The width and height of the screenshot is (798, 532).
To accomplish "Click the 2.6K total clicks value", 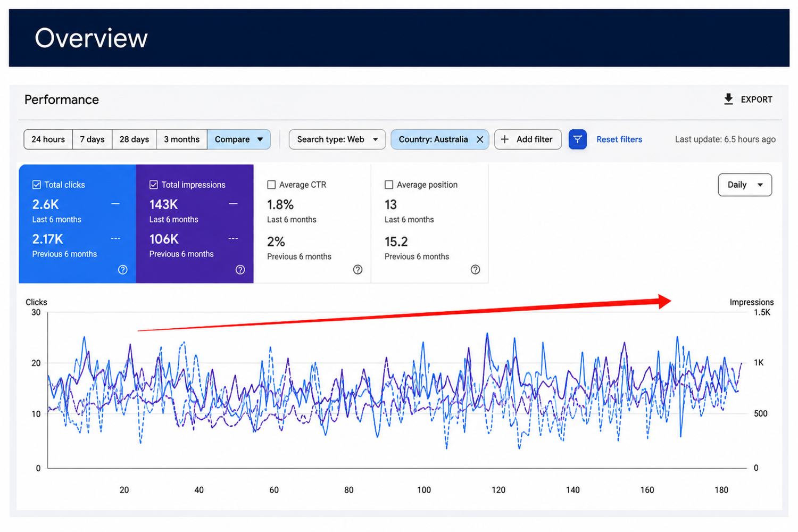I will [x=46, y=204].
